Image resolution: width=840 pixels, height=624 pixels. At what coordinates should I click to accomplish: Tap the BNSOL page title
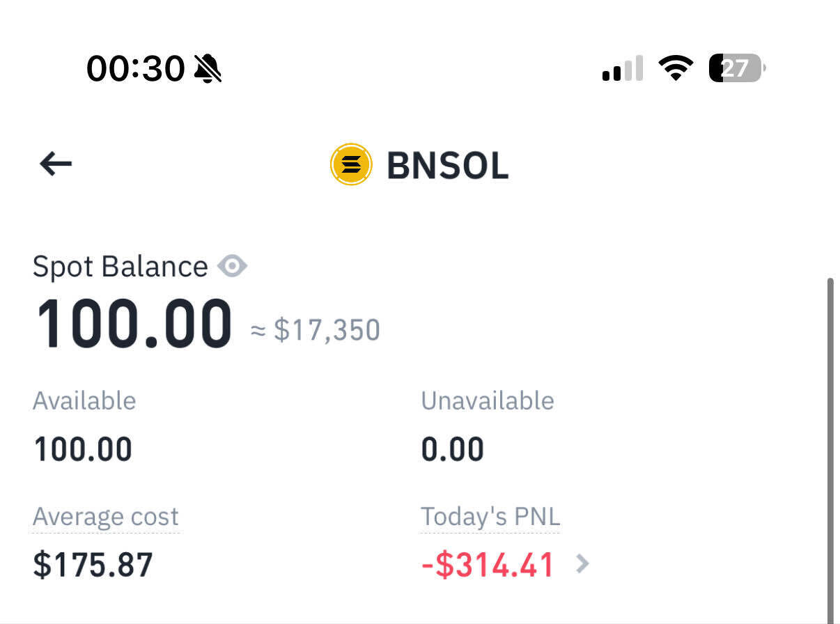click(x=447, y=166)
